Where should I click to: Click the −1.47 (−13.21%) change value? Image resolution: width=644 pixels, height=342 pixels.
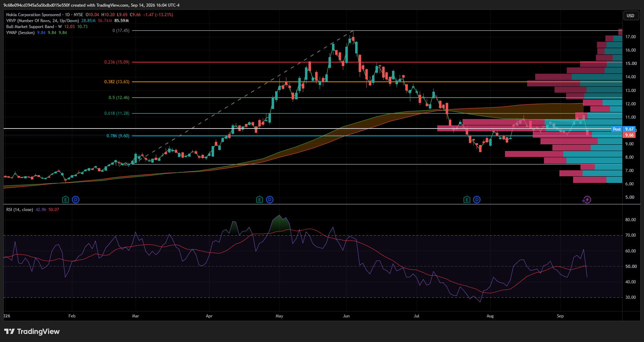pyautogui.click(x=158, y=15)
